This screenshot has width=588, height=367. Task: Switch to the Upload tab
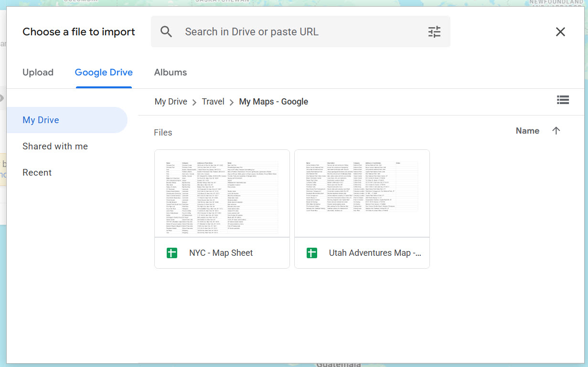click(x=38, y=73)
